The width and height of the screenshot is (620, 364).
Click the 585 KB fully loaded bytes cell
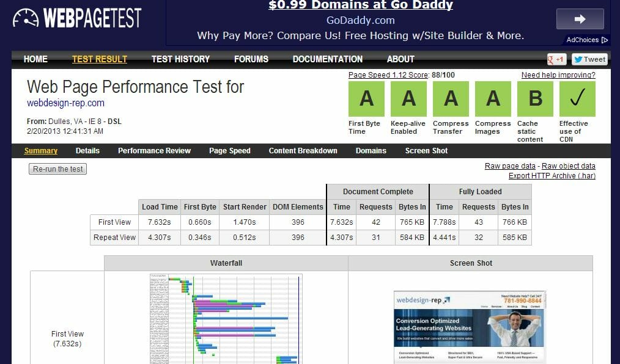(x=515, y=238)
